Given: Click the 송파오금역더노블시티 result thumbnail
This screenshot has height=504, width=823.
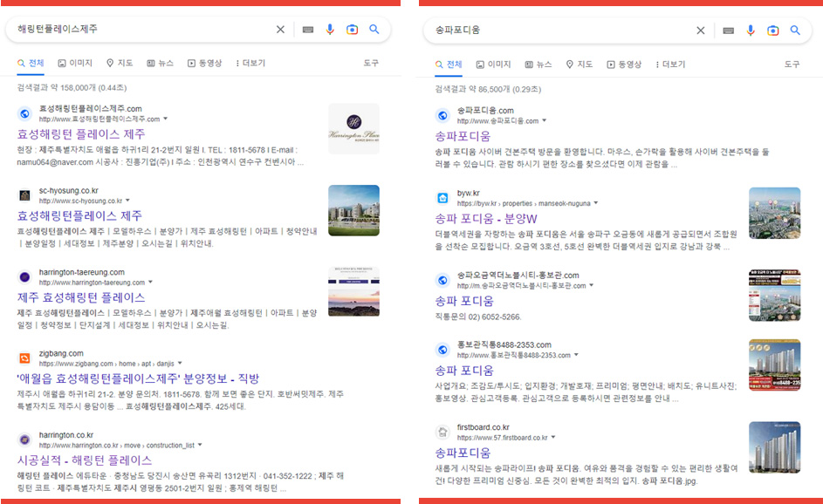Looking at the screenshot, I should click(775, 296).
